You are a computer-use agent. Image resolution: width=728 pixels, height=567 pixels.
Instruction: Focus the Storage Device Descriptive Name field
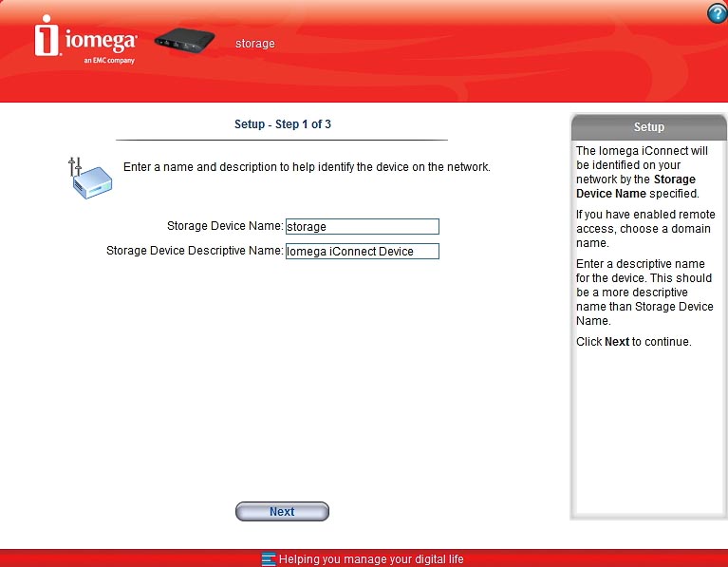tap(362, 252)
